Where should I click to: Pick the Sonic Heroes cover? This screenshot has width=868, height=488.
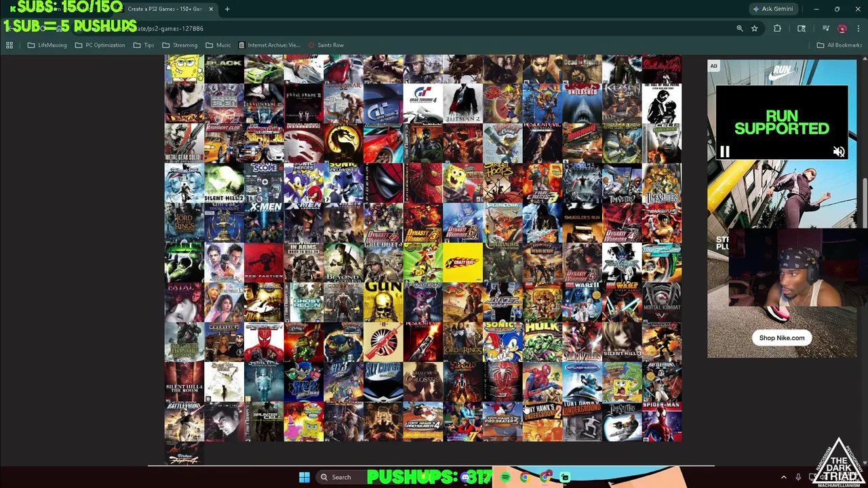[x=304, y=184]
